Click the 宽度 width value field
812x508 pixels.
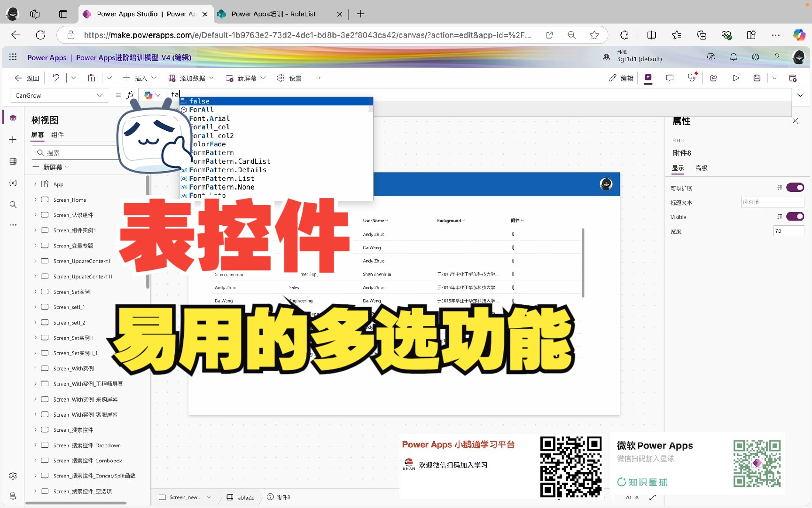tap(789, 231)
